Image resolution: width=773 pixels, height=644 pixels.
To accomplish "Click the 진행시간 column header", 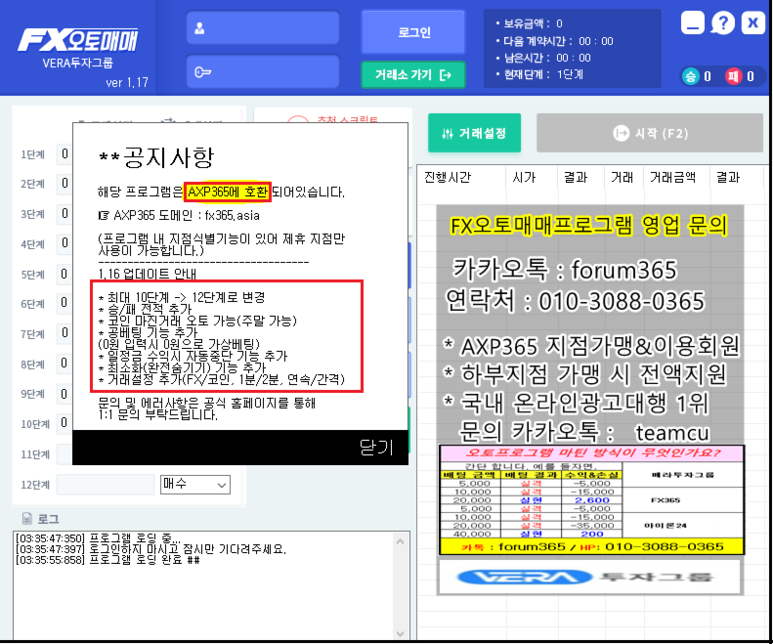I will pyautogui.click(x=448, y=177).
